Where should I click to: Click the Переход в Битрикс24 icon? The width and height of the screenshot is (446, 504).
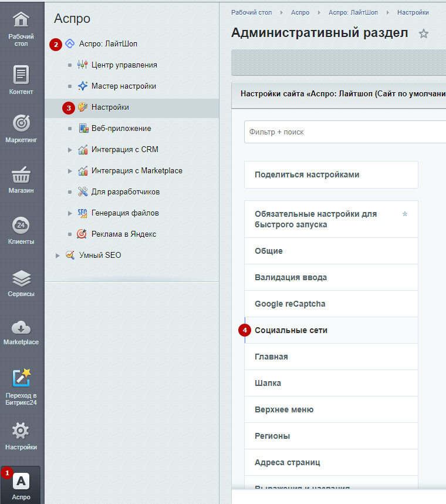21,378
